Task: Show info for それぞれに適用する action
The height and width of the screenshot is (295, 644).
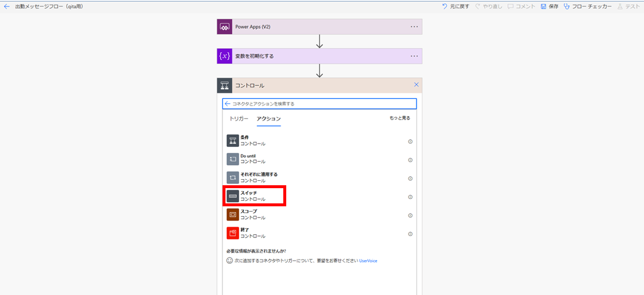Action: click(410, 178)
